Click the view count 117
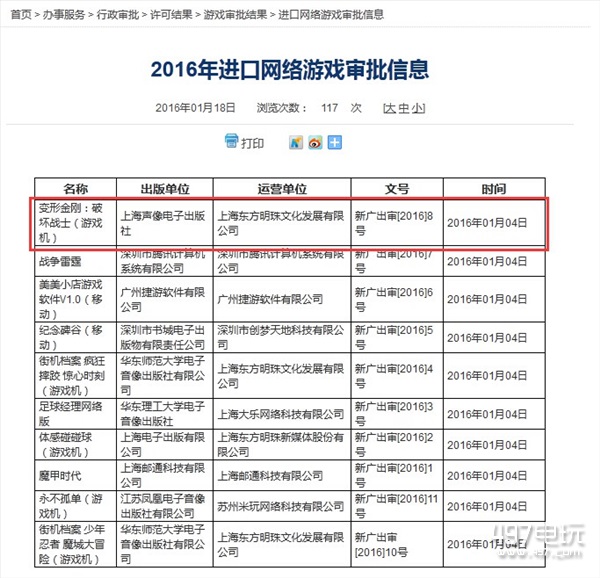The image size is (600, 578). [x=329, y=108]
